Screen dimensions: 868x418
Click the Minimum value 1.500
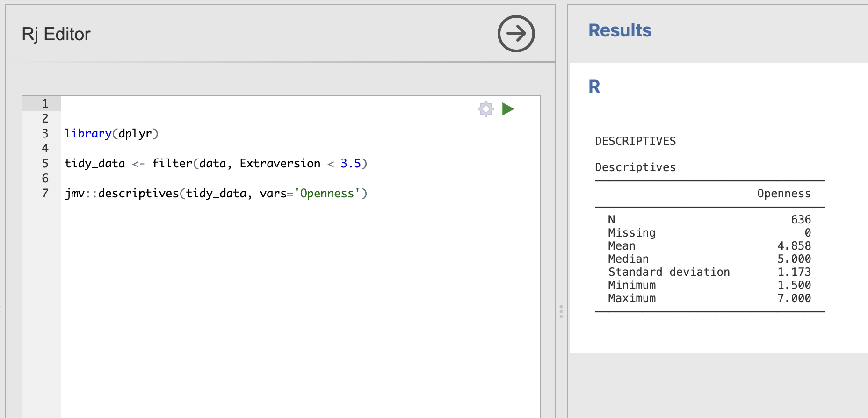(x=794, y=285)
